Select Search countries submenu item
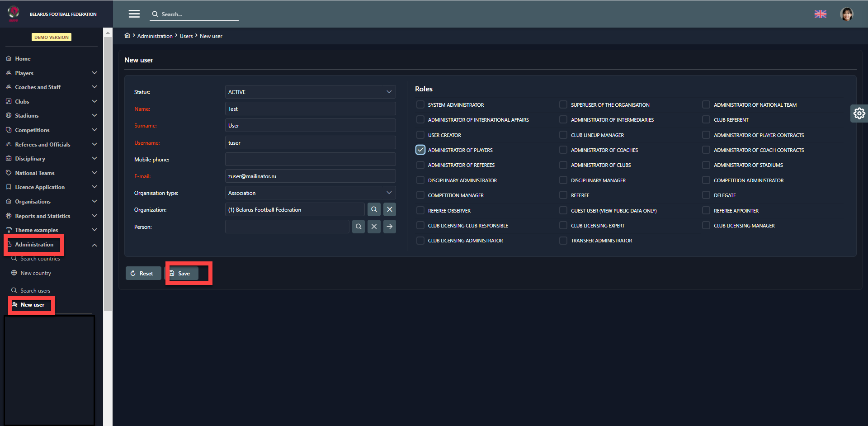Image resolution: width=868 pixels, height=426 pixels. [40, 259]
